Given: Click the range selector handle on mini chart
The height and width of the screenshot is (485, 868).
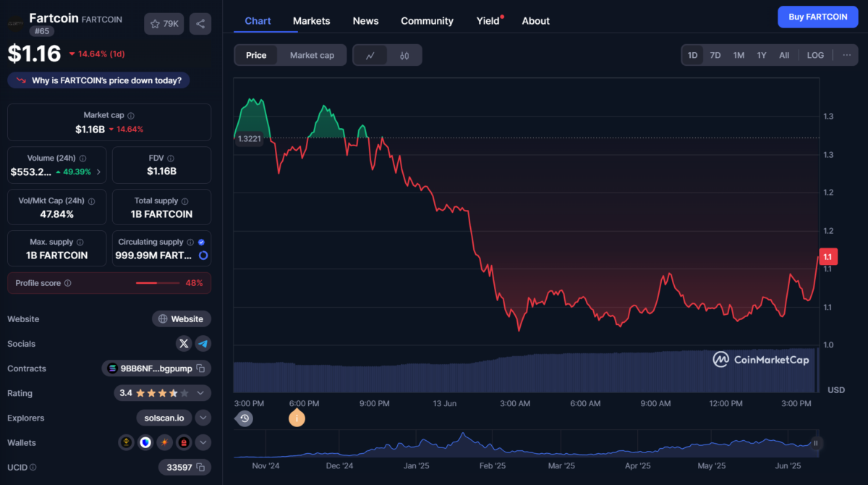Looking at the screenshot, I should (x=815, y=443).
